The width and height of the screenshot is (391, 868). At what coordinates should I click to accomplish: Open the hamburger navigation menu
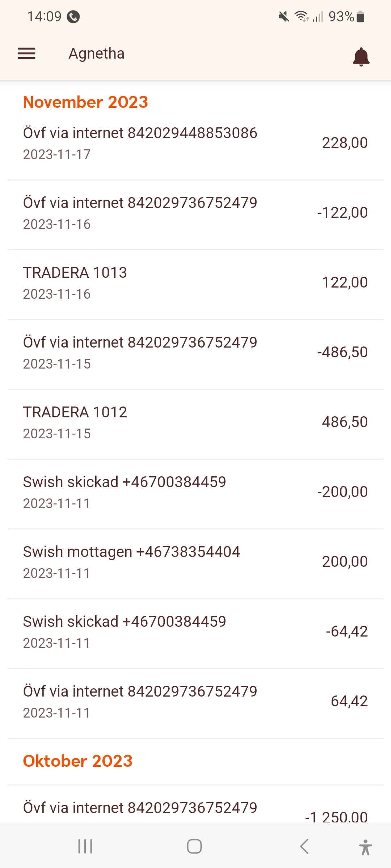(27, 54)
